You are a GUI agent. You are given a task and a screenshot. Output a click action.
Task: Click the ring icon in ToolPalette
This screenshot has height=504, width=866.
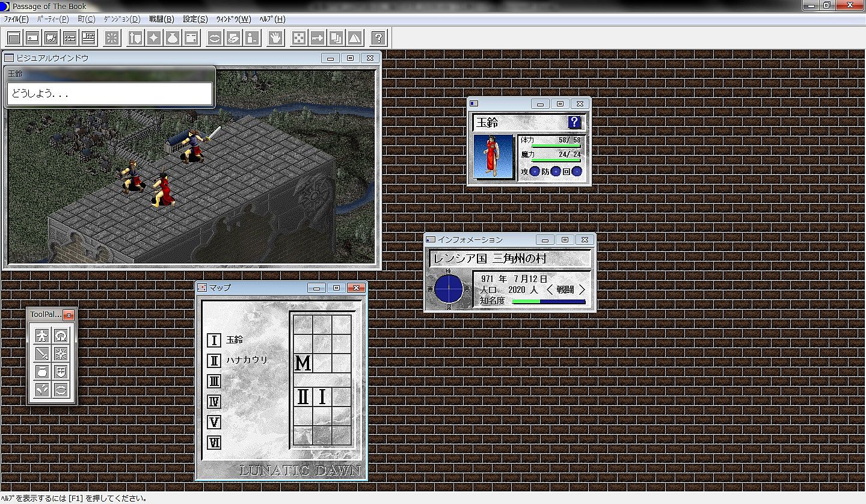click(x=61, y=389)
